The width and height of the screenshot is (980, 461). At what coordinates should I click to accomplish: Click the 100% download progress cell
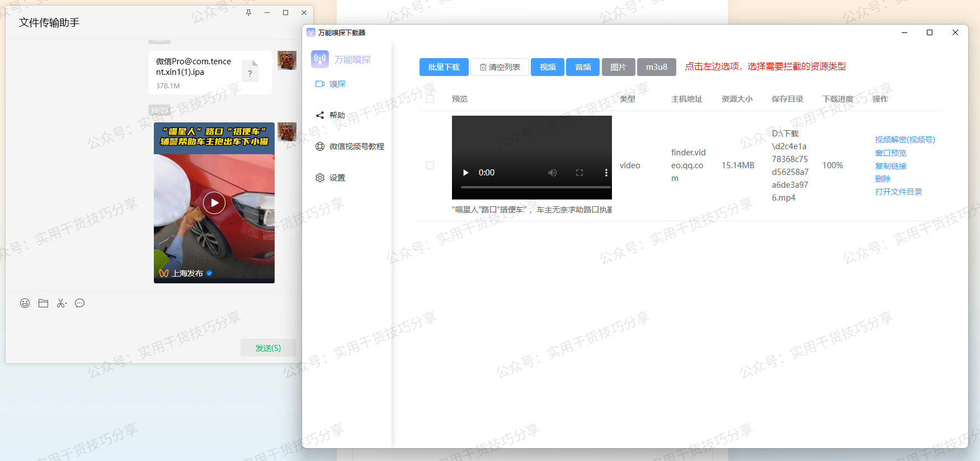(x=832, y=165)
